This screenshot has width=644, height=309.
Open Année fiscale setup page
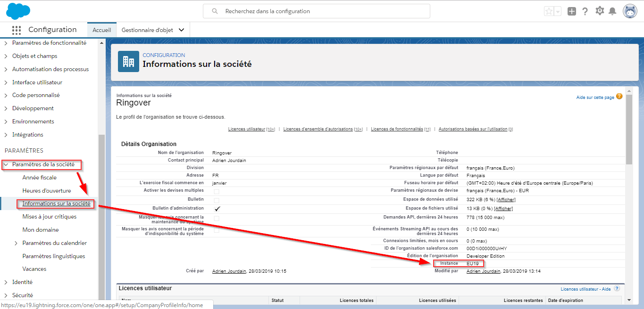point(39,178)
